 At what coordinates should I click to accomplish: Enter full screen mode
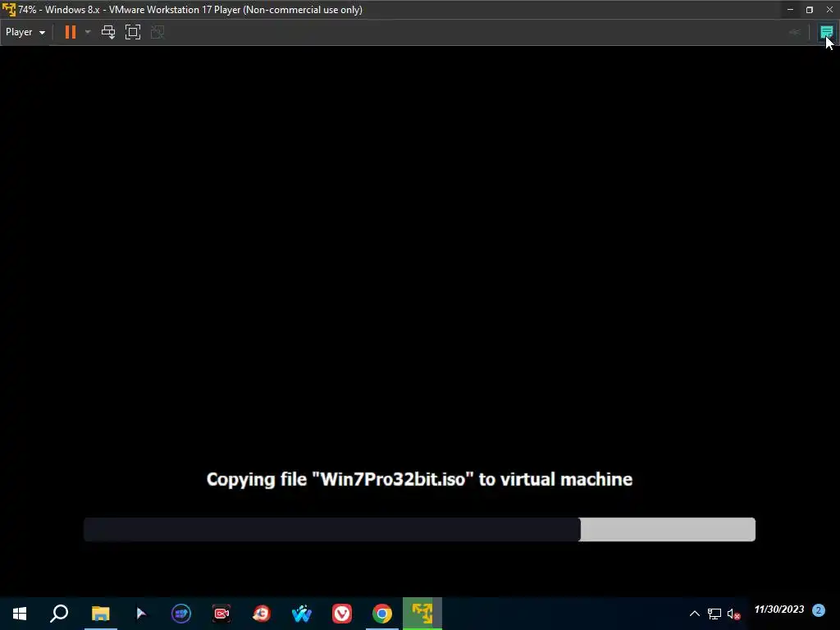pyautogui.click(x=133, y=32)
